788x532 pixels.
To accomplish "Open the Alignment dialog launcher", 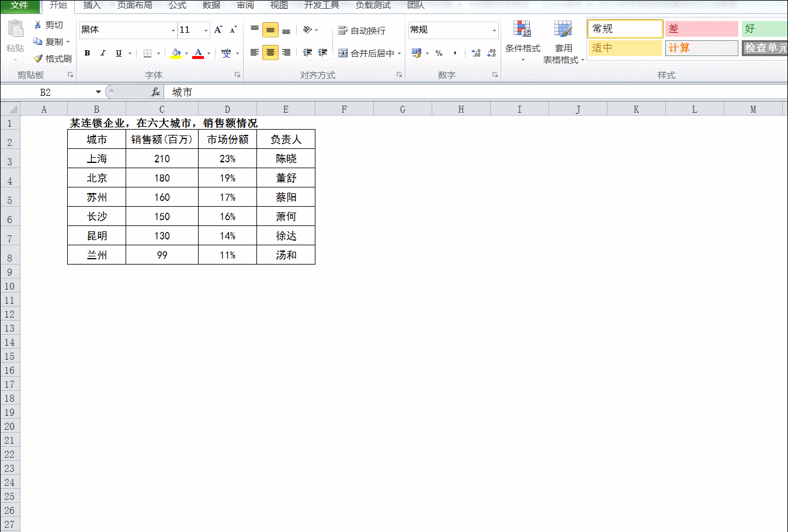I will [399, 75].
